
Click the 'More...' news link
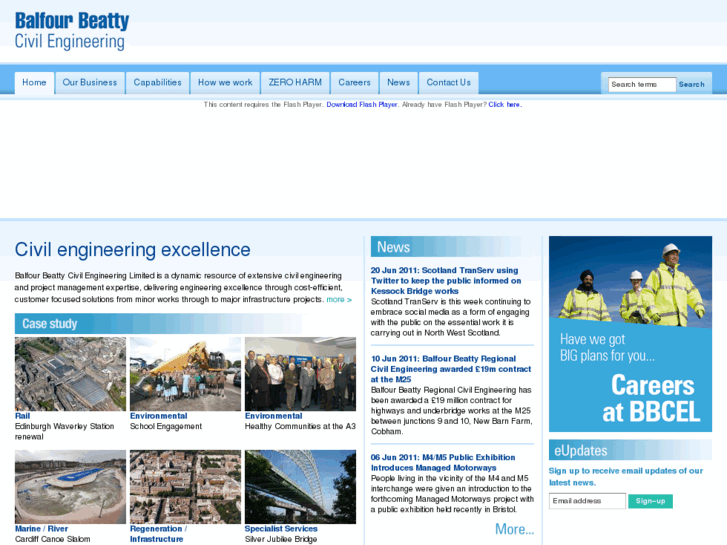(x=514, y=529)
